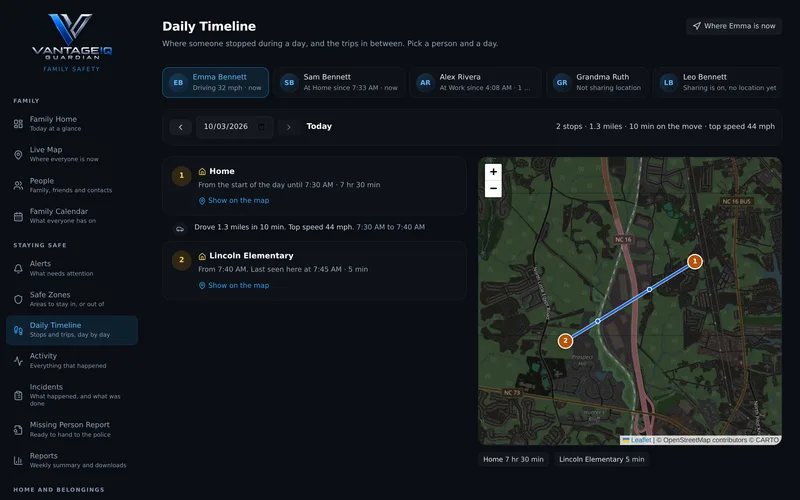Click Show on the map under Home

tap(234, 201)
